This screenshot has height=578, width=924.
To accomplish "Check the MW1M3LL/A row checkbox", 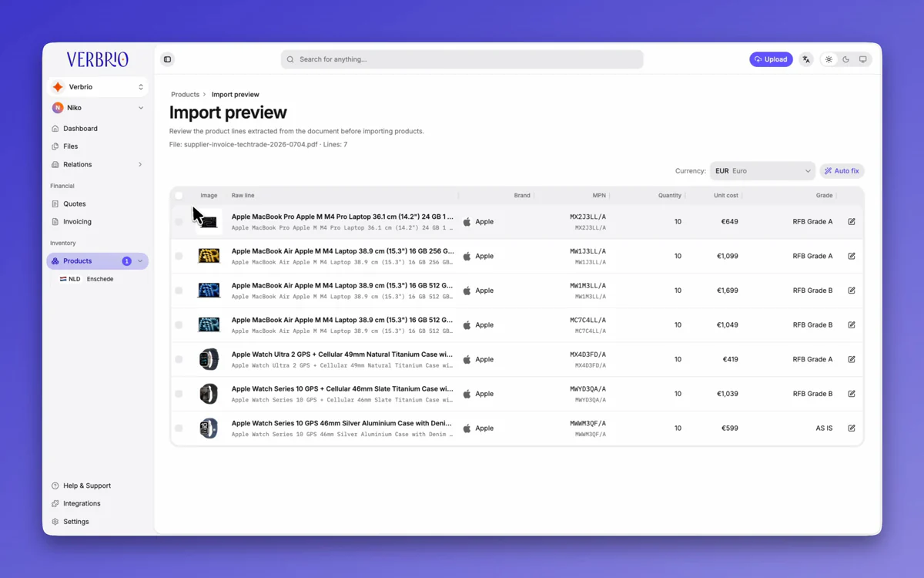I will pyautogui.click(x=179, y=291).
